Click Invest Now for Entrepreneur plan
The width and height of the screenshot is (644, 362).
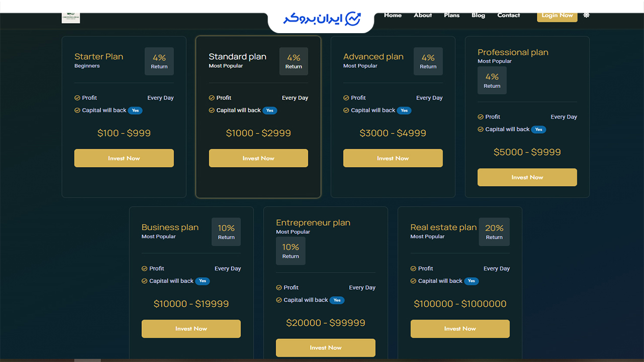click(x=326, y=348)
